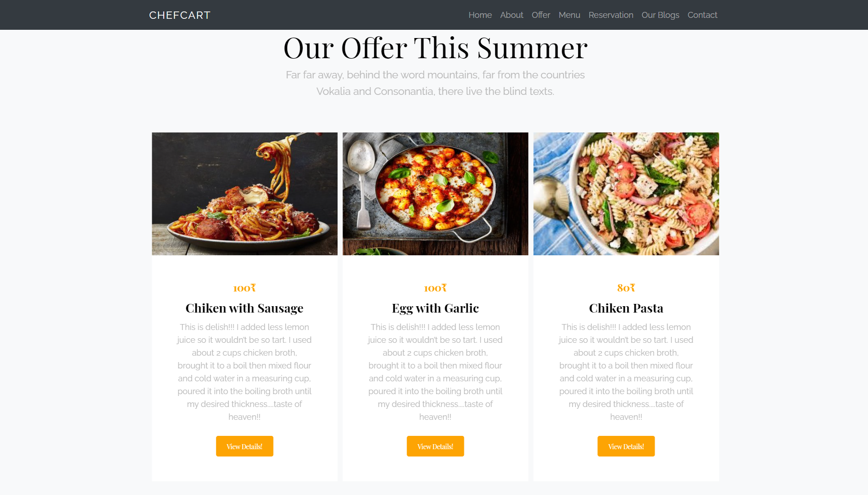Select Offer in the navigation bar
The height and width of the screenshot is (495, 868).
[541, 15]
